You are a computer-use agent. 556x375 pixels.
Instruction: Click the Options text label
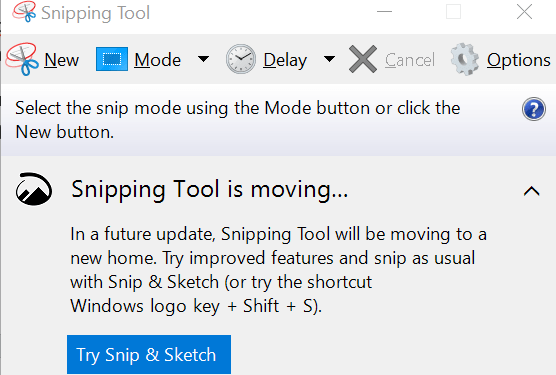[518, 60]
